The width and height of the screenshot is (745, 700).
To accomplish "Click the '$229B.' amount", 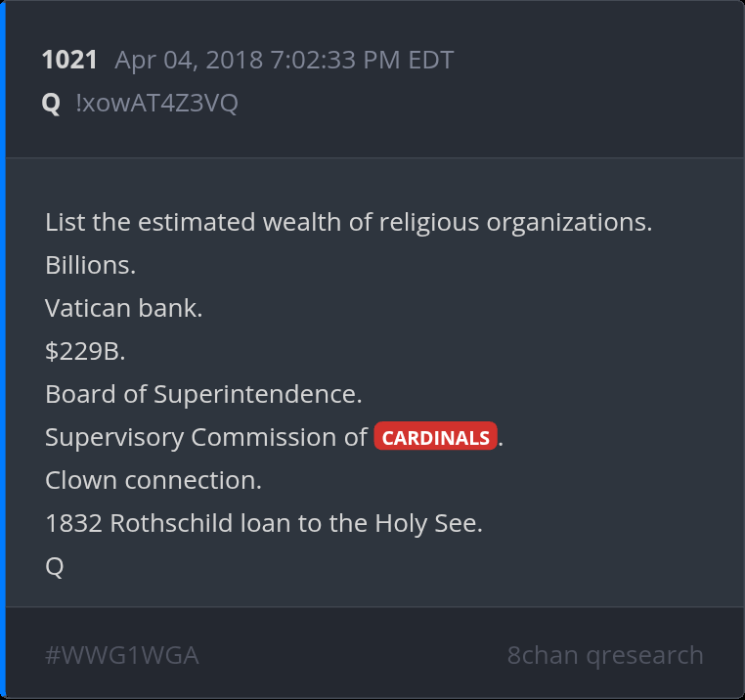I will 85,351.
